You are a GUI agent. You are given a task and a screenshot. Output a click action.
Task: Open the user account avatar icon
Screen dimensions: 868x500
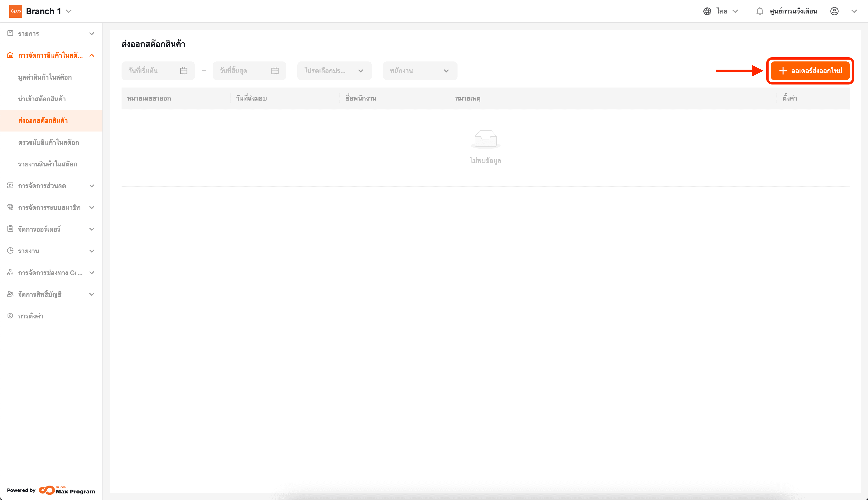click(x=834, y=11)
